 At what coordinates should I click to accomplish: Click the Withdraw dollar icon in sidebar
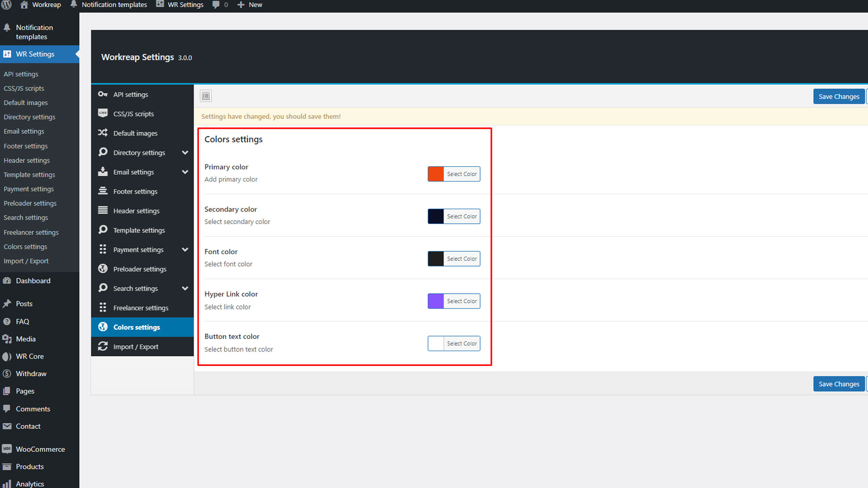[x=7, y=374]
